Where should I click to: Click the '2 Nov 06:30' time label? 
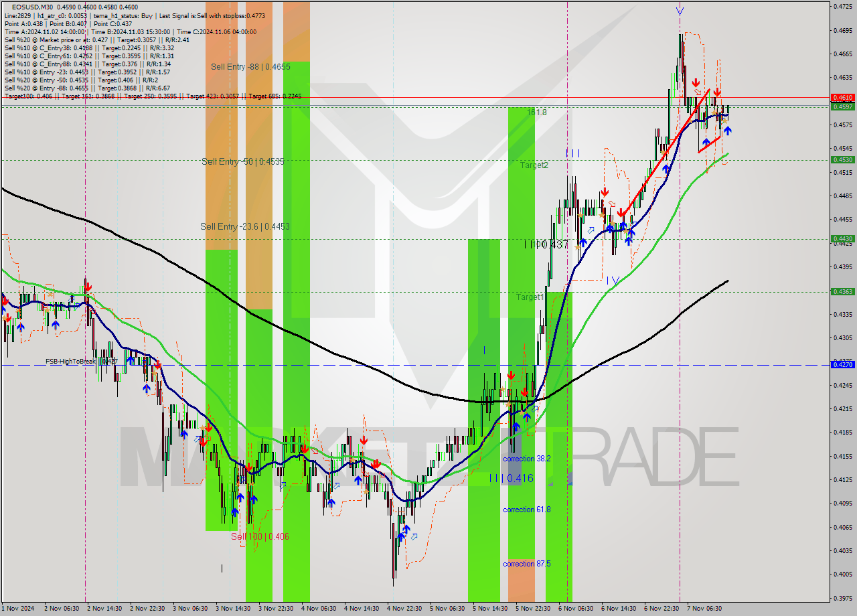tap(62, 609)
